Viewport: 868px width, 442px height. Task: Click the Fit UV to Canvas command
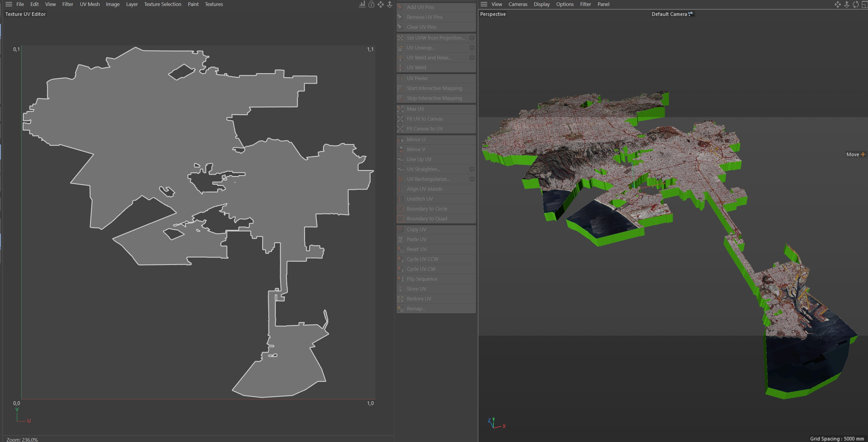425,119
